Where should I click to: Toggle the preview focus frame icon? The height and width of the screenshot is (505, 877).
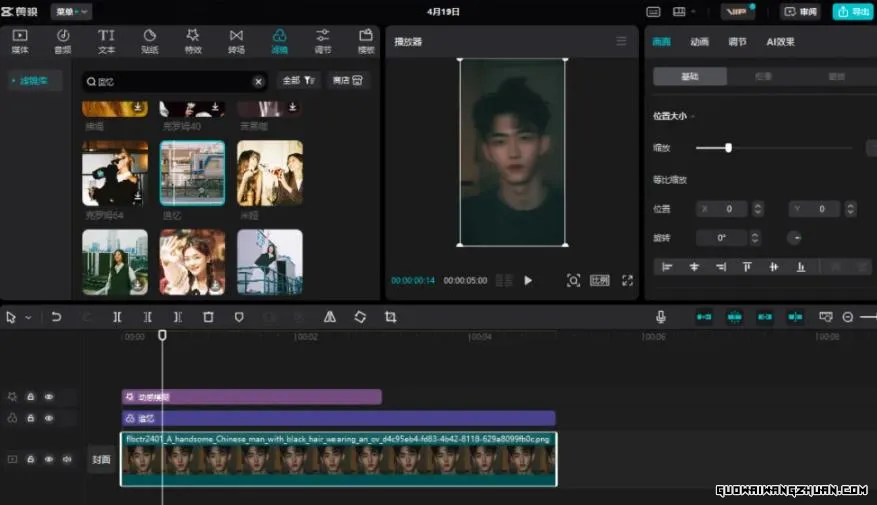(x=573, y=280)
